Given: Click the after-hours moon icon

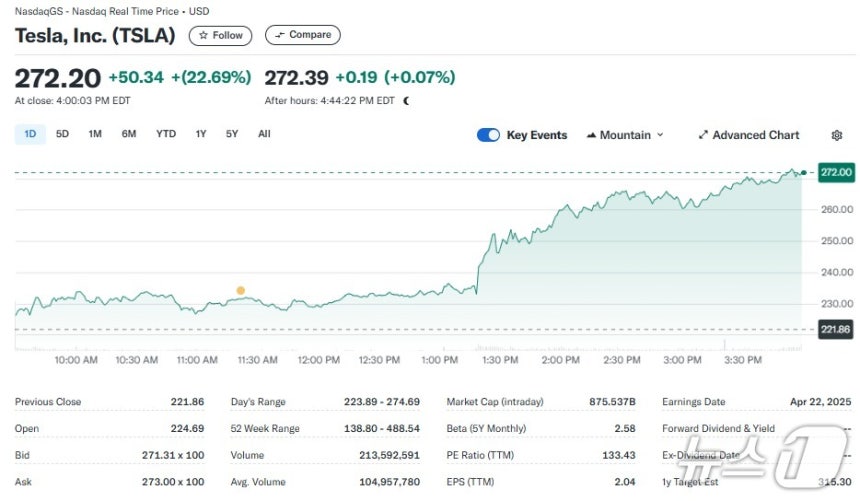Looking at the screenshot, I should pyautogui.click(x=406, y=100).
